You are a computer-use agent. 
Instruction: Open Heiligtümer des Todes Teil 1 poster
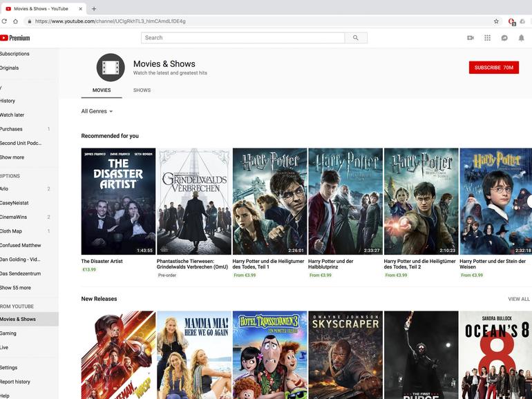[x=269, y=202]
